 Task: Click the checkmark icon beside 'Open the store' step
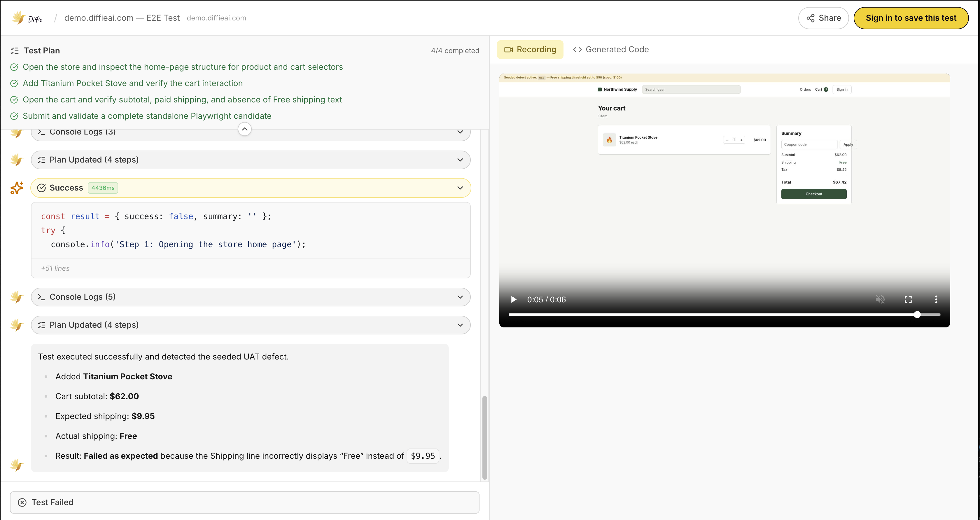(x=14, y=67)
